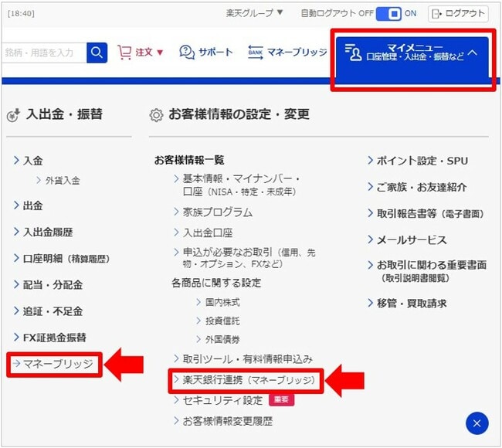Open 口座明細（精算履歴）
The width and height of the screenshot is (502, 448).
click(x=66, y=259)
